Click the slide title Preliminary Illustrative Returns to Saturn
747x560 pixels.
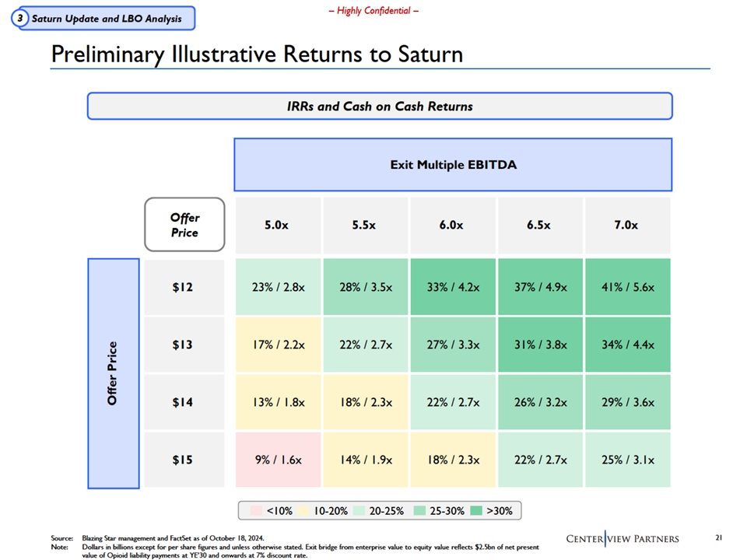pyautogui.click(x=257, y=54)
